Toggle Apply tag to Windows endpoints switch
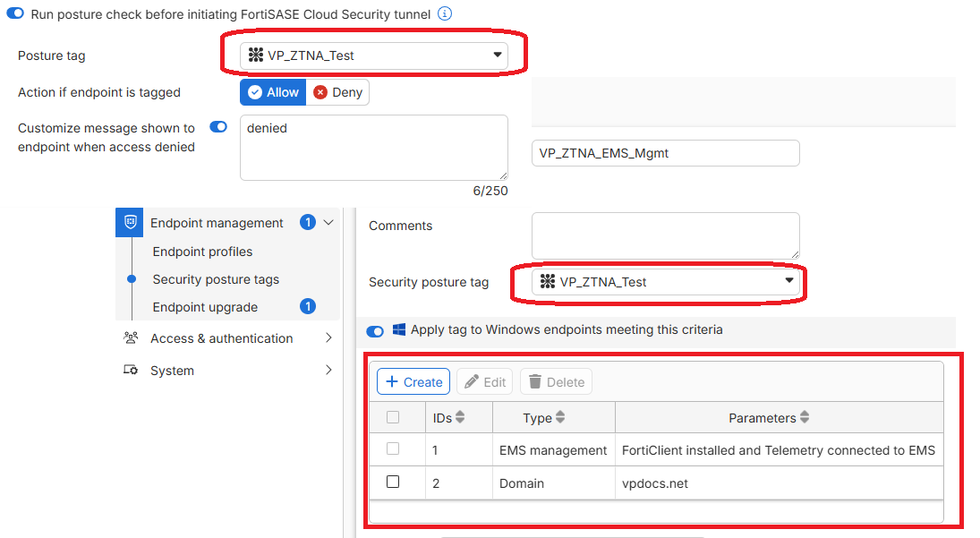 (x=375, y=331)
